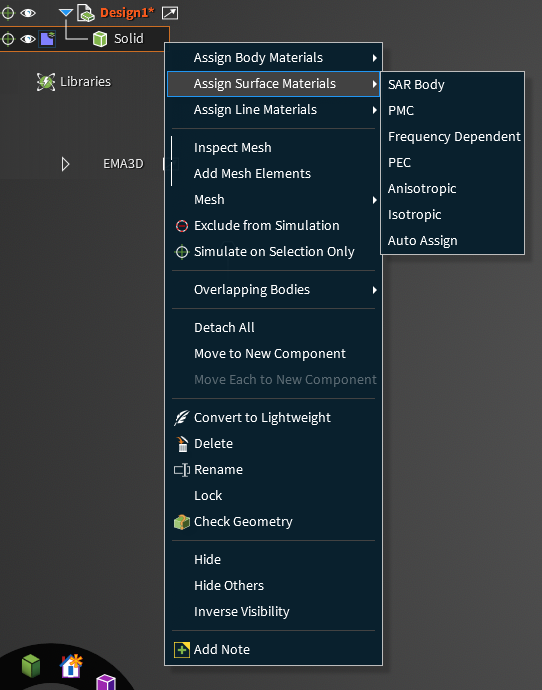Click the Rename text-cursor icon
The width and height of the screenshot is (542, 690).
pyautogui.click(x=182, y=470)
